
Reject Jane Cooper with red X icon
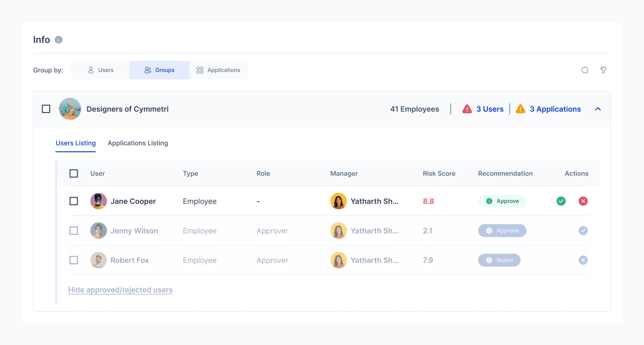click(x=583, y=201)
